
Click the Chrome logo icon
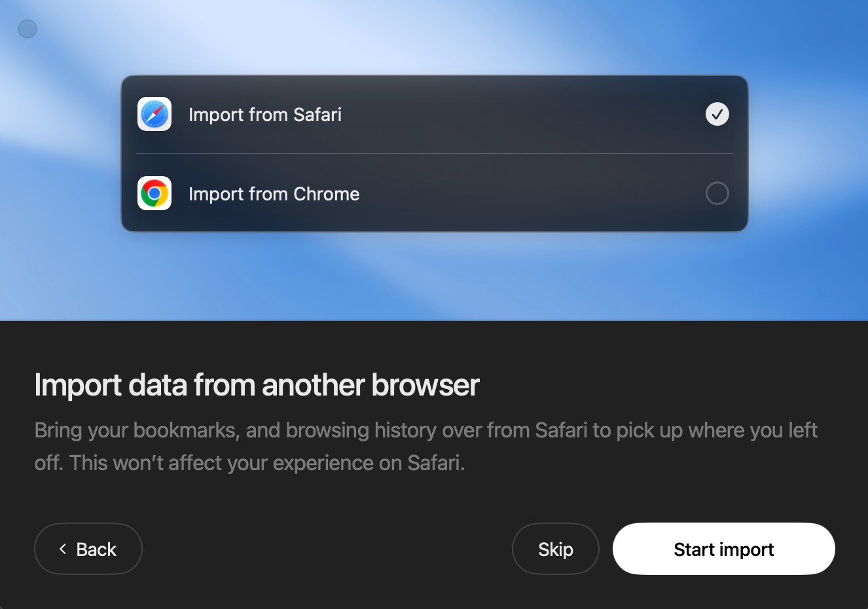pos(154,193)
